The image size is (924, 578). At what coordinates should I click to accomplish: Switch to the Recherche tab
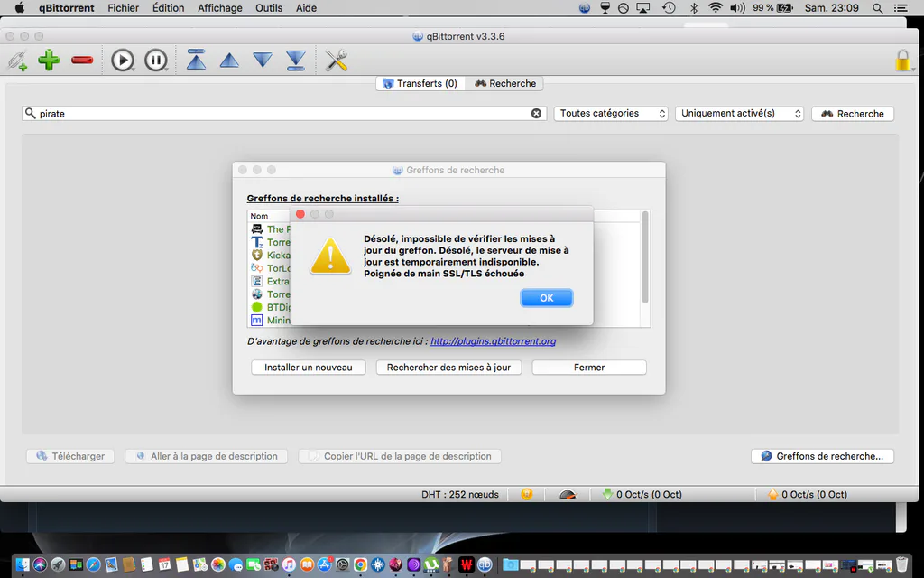coord(505,83)
